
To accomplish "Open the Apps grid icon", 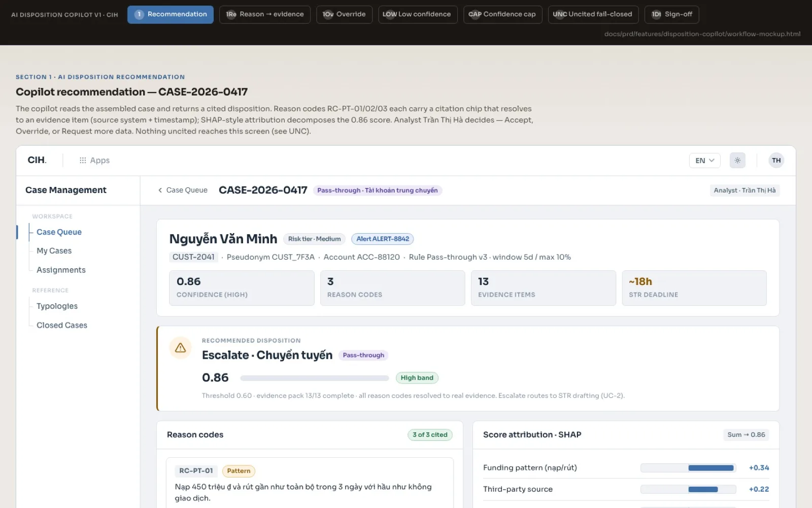I will (x=83, y=161).
